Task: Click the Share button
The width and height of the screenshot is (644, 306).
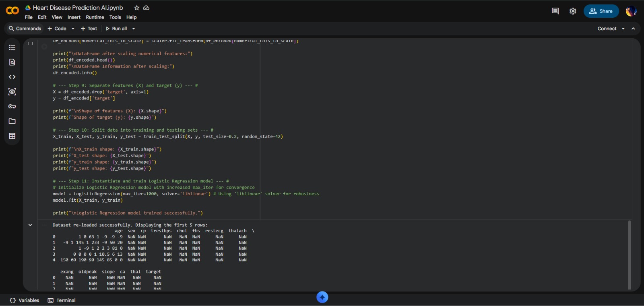Action: [601, 11]
